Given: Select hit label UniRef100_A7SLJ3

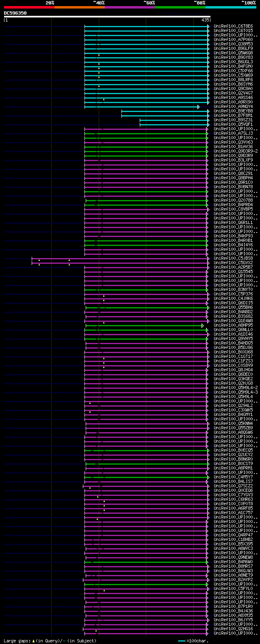Looking at the screenshot, I should click(x=233, y=134).
